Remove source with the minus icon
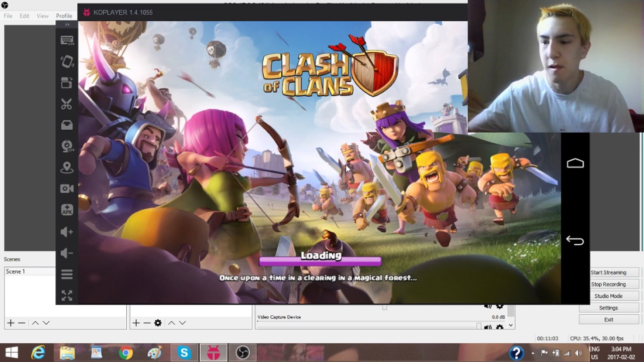This screenshot has width=644, height=362. 147,323
